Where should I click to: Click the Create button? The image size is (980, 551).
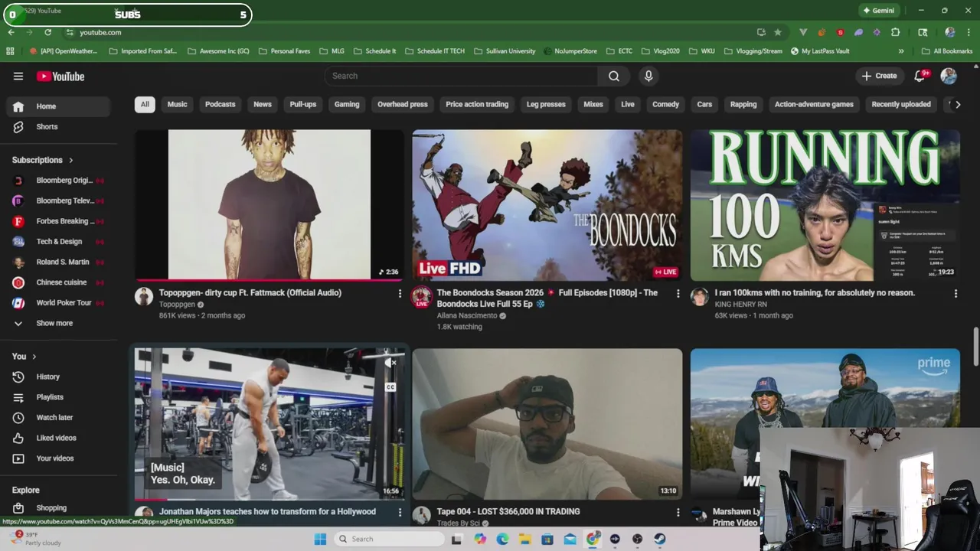(879, 76)
